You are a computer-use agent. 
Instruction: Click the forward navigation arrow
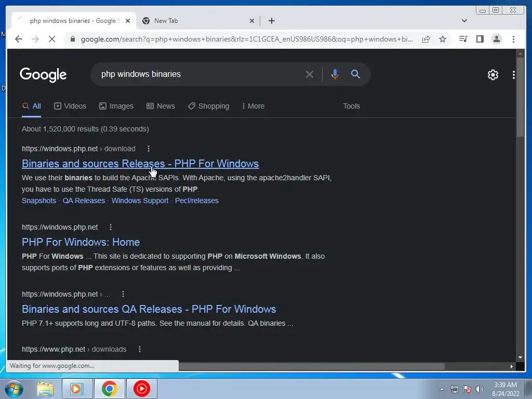(35, 39)
